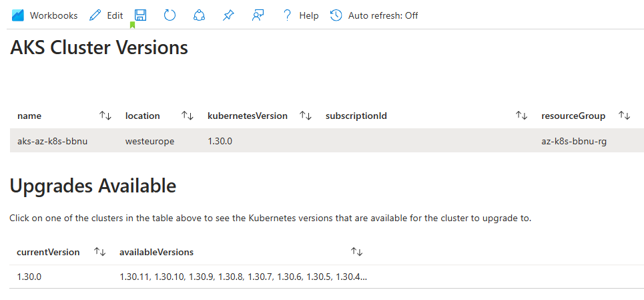Select the aks-az-k8s-bbnu cluster row

[x=327, y=141]
